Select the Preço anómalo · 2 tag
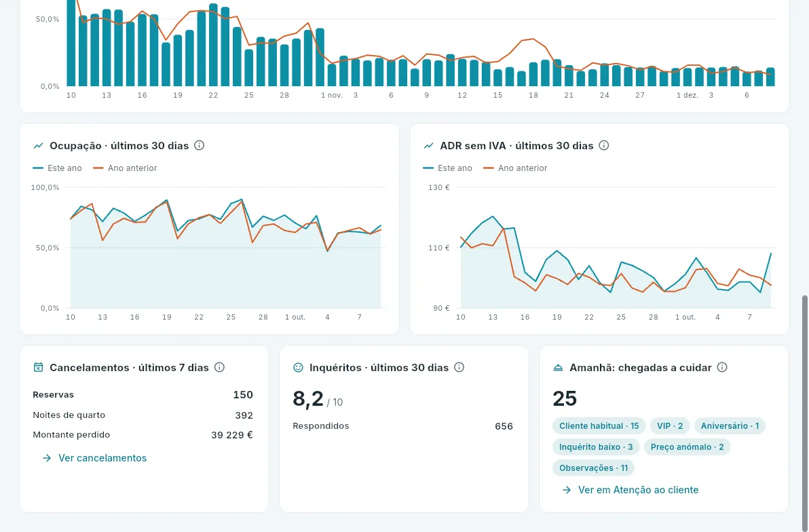 (688, 447)
